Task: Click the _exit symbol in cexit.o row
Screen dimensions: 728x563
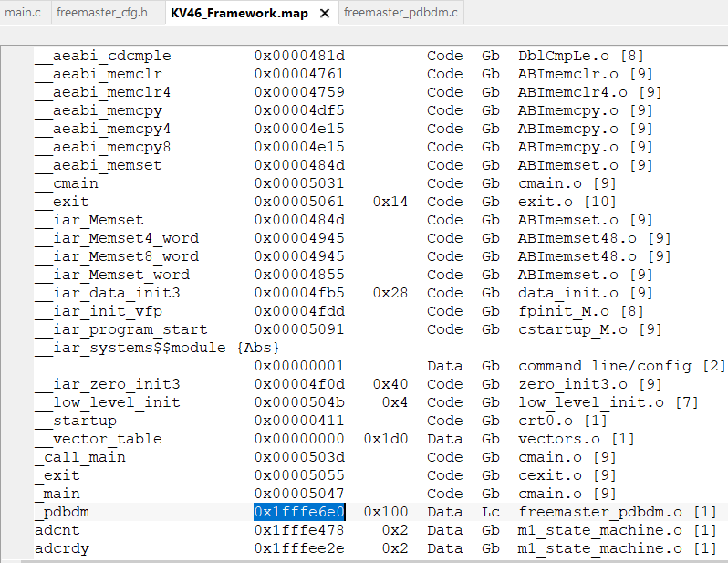Action: [57, 475]
